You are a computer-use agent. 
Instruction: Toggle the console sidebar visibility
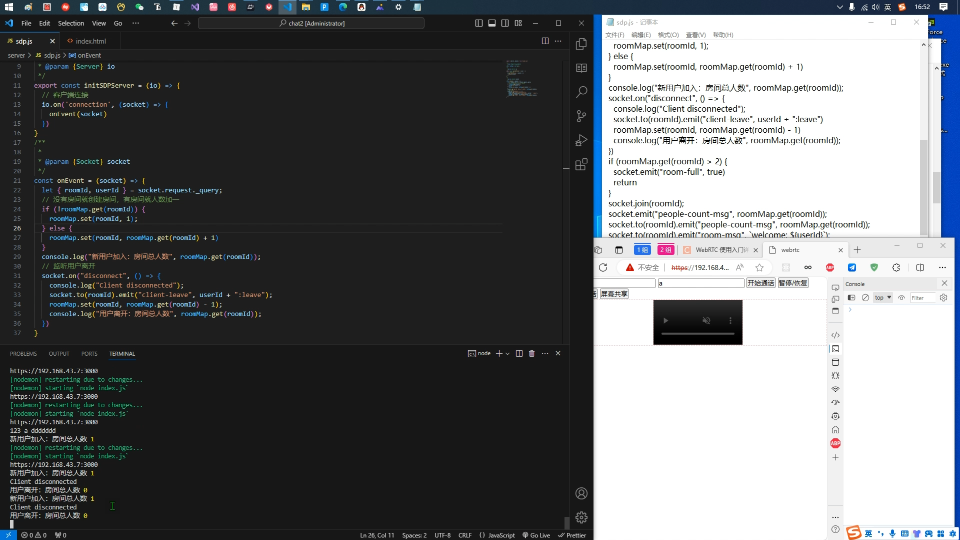[851, 298]
